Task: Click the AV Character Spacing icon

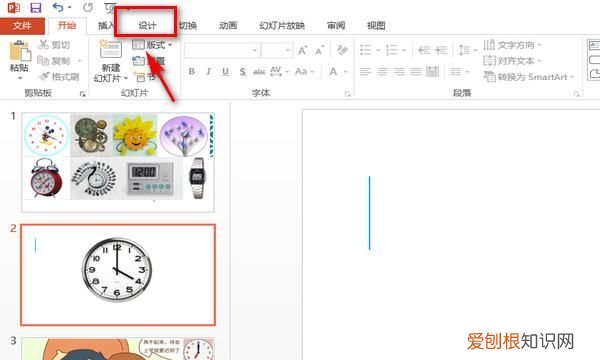Action: coord(276,72)
